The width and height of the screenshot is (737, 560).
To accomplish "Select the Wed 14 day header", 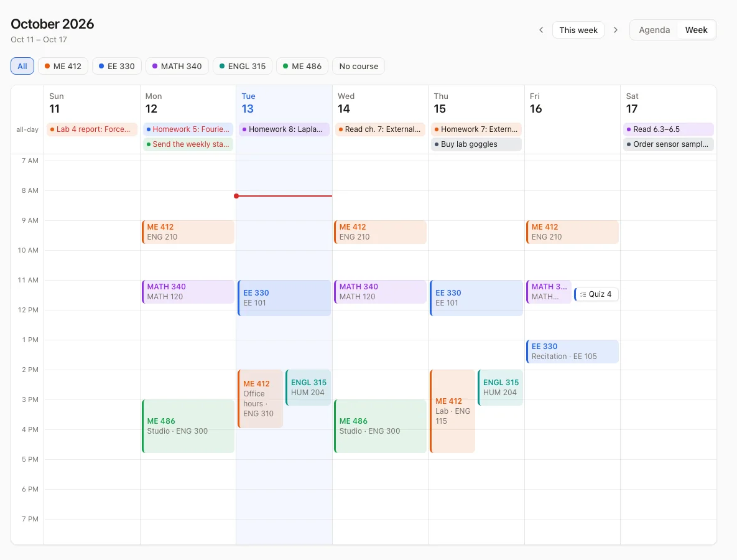I will pos(380,103).
